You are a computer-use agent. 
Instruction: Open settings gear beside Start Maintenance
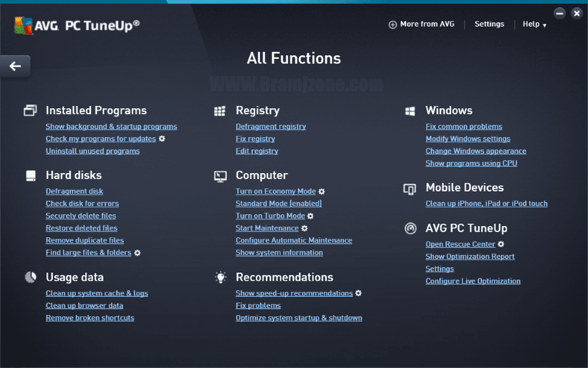pyautogui.click(x=305, y=228)
